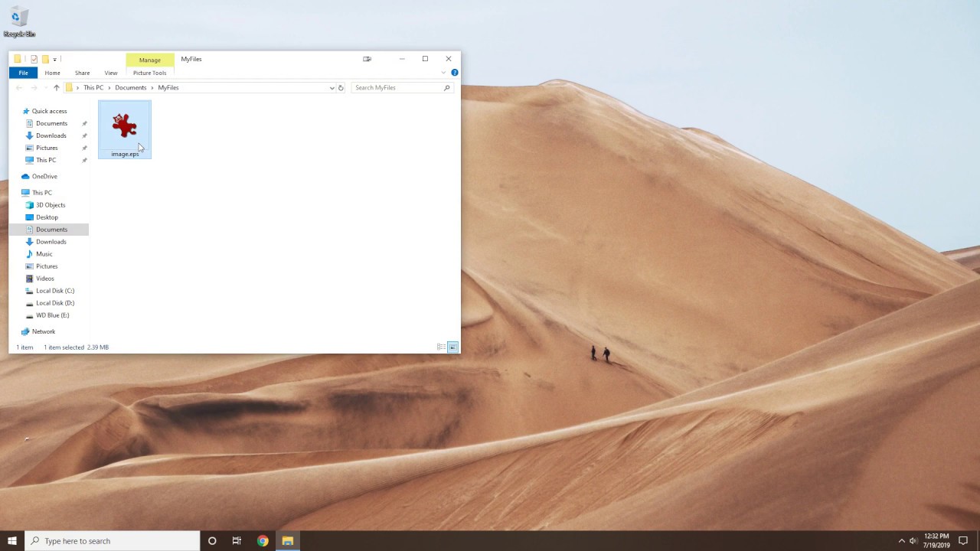Go up one level with Up arrow

tap(56, 88)
